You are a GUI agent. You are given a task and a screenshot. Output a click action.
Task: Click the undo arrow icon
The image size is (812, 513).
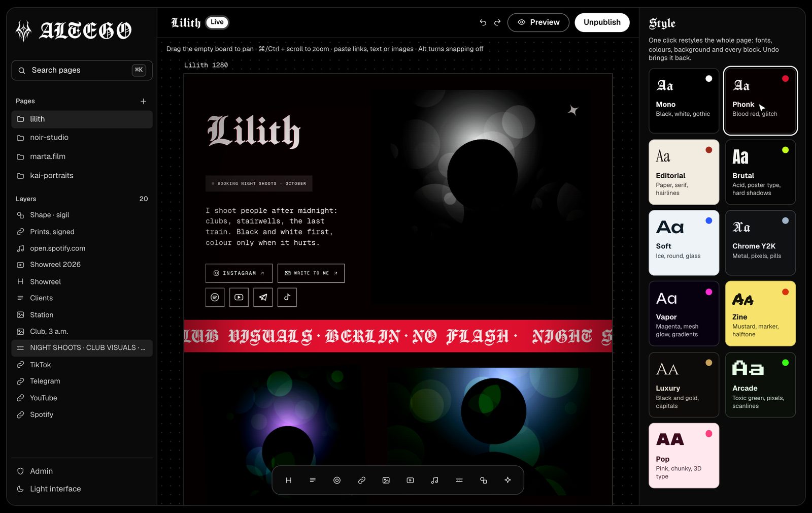coord(483,22)
